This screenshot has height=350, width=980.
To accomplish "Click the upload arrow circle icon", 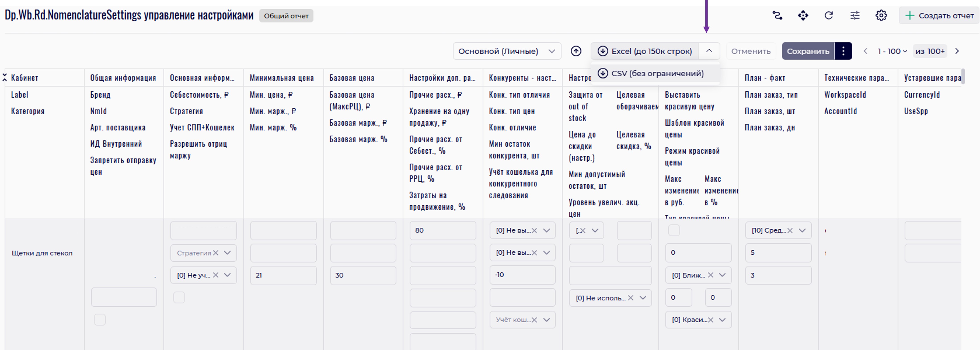I will pos(576,51).
